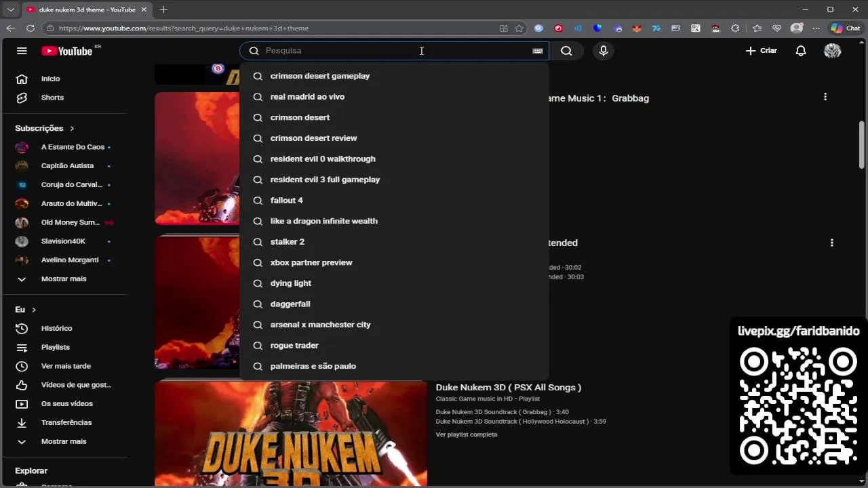This screenshot has height=488, width=868.
Task: Select suggestion like a dragon infinite wealth
Action: [x=394, y=221]
